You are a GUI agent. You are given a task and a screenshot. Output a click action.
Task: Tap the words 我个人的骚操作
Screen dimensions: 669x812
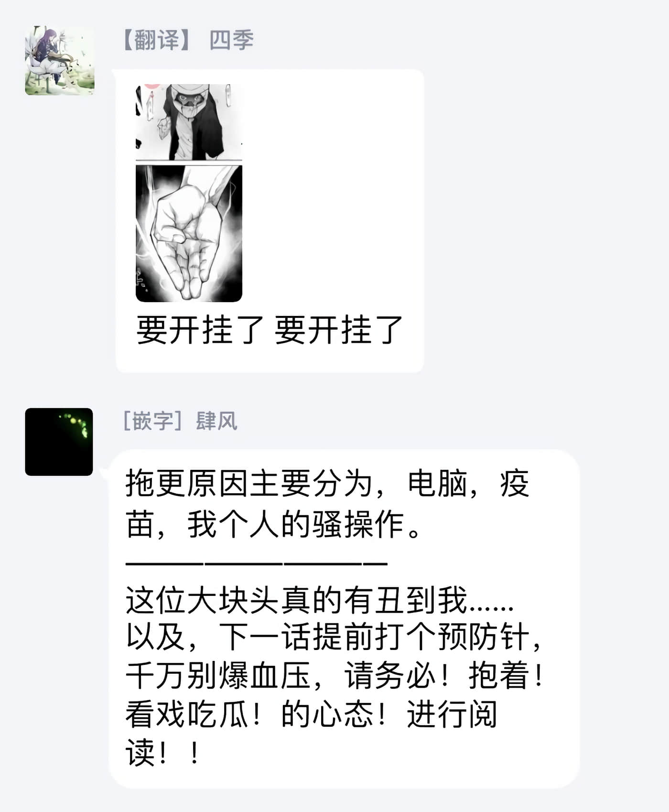coord(296,524)
